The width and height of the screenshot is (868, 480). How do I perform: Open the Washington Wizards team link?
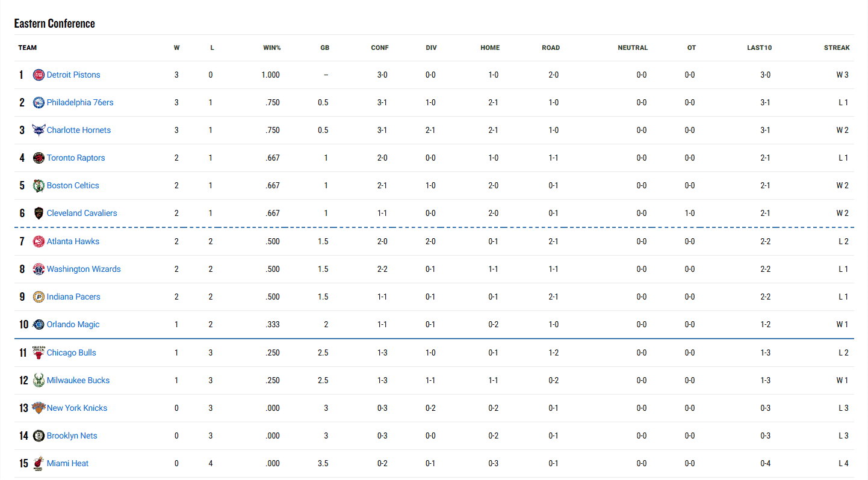[x=84, y=269]
